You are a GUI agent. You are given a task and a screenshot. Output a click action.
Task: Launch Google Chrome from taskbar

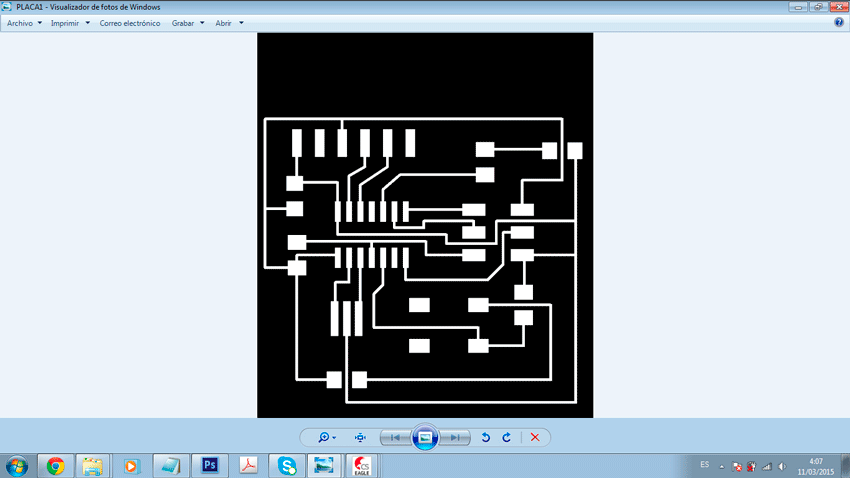[x=55, y=466]
